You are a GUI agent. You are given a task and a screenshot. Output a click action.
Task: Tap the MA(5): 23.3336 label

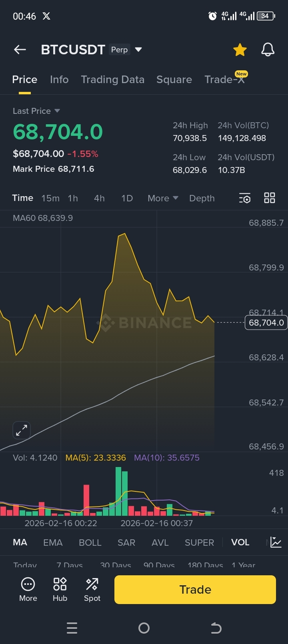click(x=96, y=458)
